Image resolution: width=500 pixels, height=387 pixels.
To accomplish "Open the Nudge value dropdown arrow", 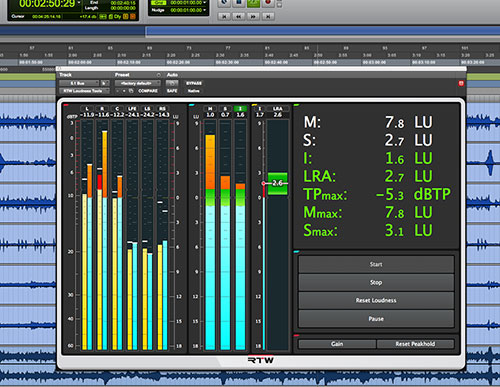I will coord(204,10).
